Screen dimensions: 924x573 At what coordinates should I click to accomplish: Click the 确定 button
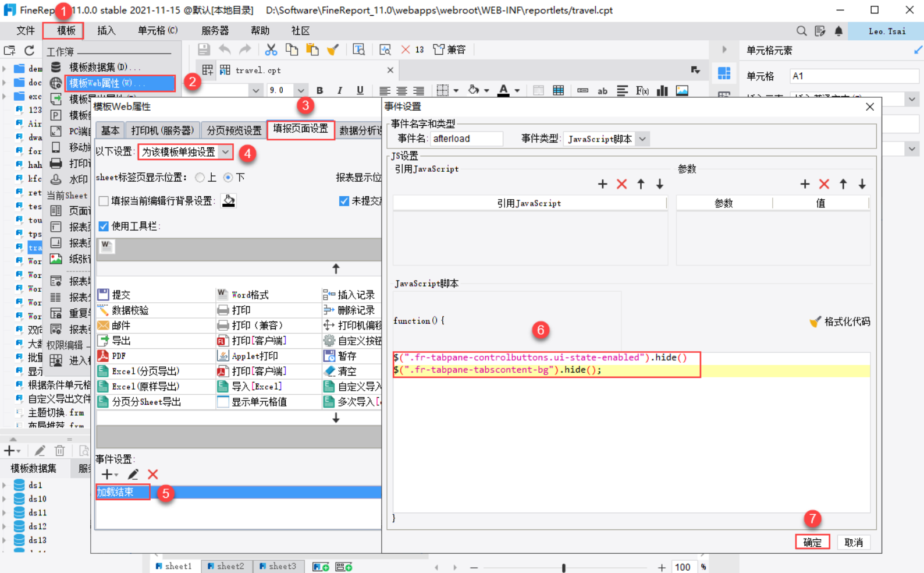pos(812,542)
